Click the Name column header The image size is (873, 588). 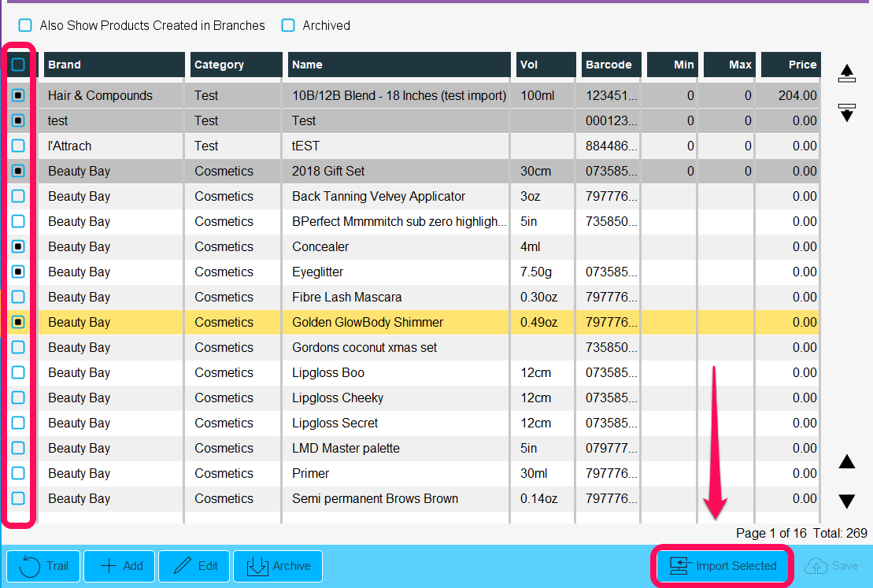pos(399,65)
